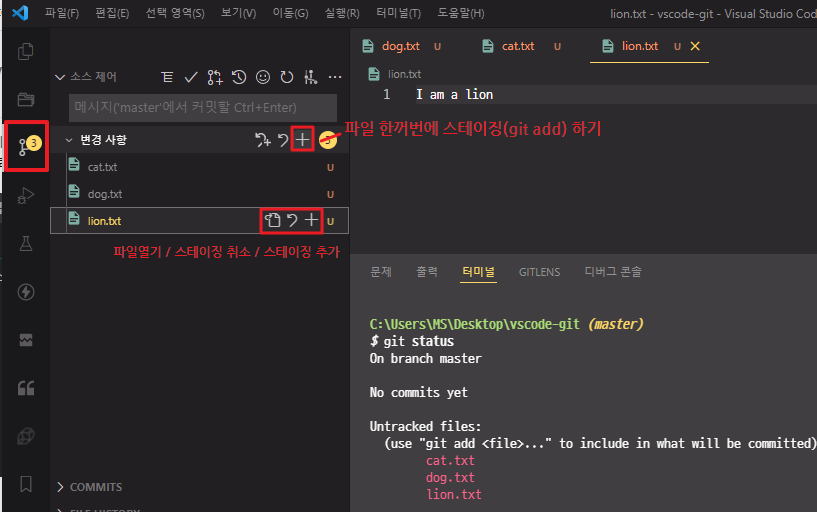Viewport: 817px width, 512px height.
Task: Stage all changes with the plus icon
Action: [x=302, y=140]
